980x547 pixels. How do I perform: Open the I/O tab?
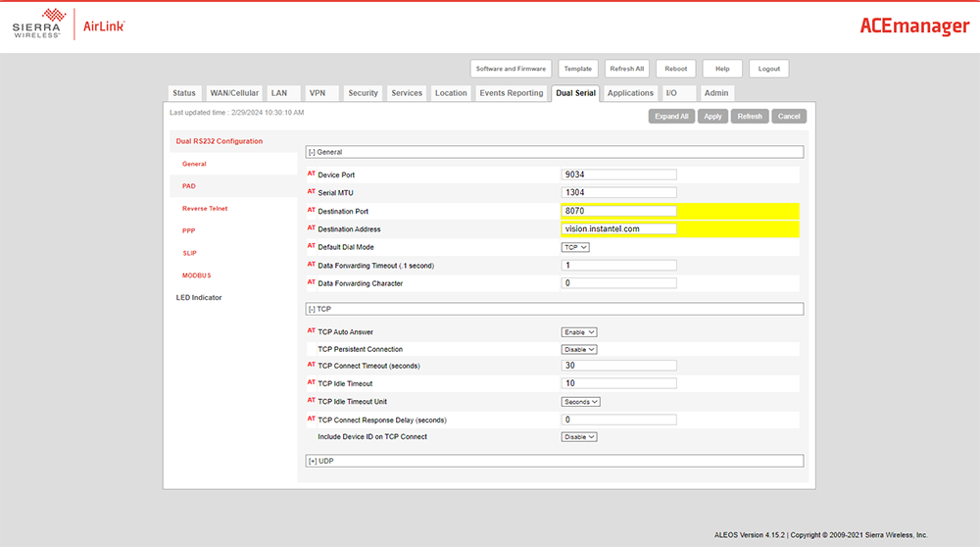coord(679,93)
